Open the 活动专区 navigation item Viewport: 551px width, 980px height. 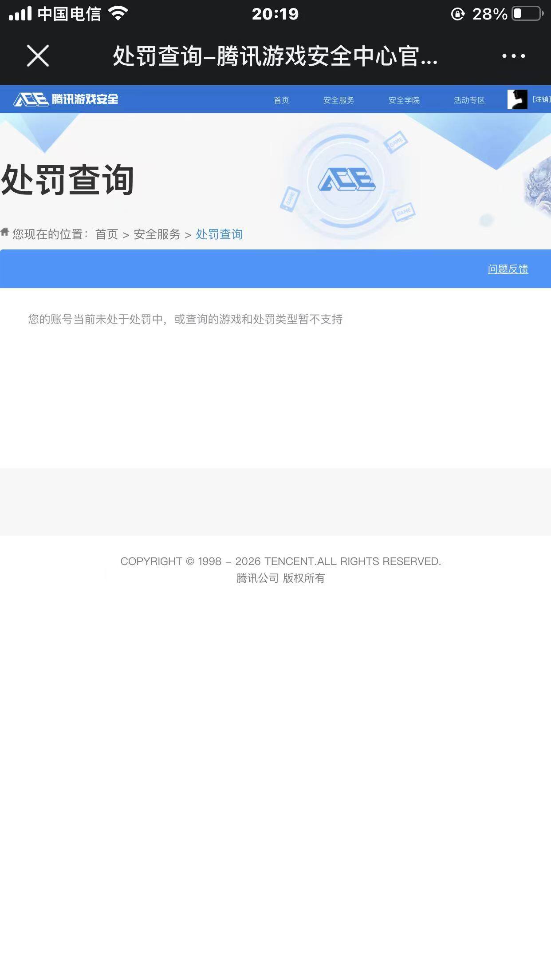click(x=469, y=100)
